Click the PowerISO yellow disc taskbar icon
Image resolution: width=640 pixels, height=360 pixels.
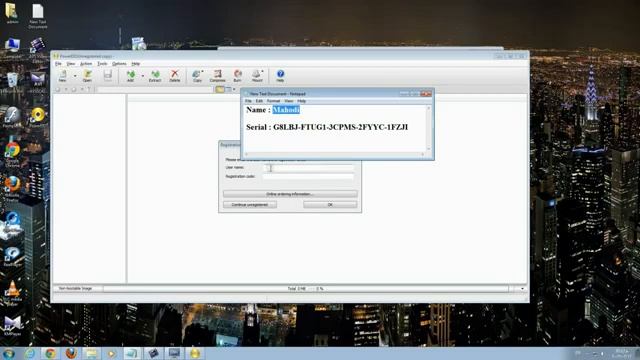point(195,353)
